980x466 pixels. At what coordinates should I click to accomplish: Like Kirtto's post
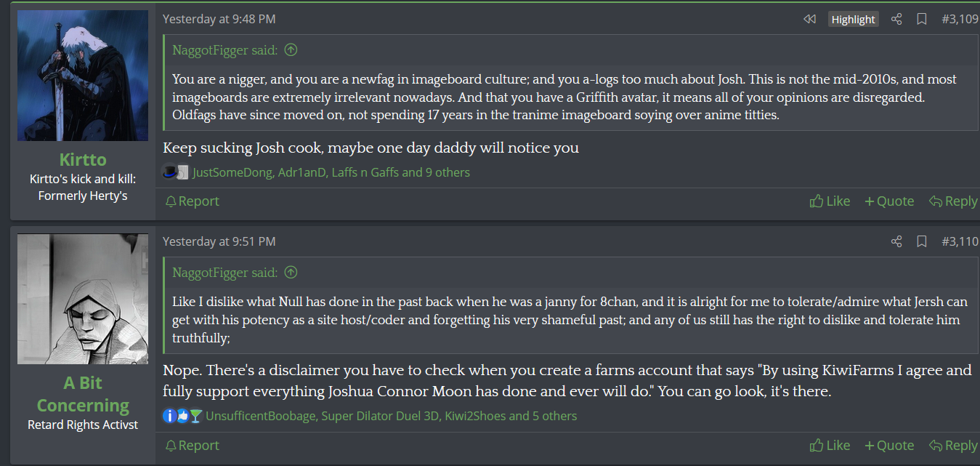coord(830,201)
